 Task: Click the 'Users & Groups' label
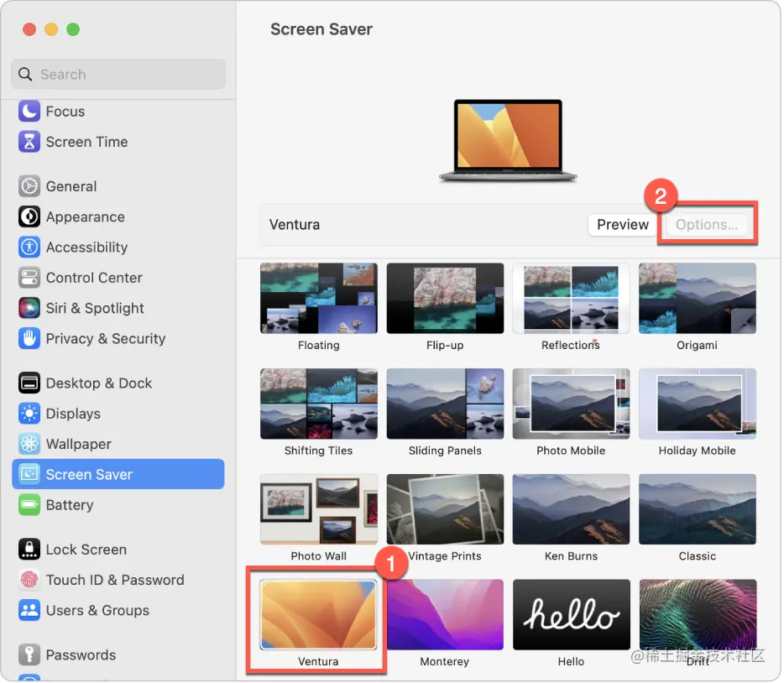pos(97,610)
